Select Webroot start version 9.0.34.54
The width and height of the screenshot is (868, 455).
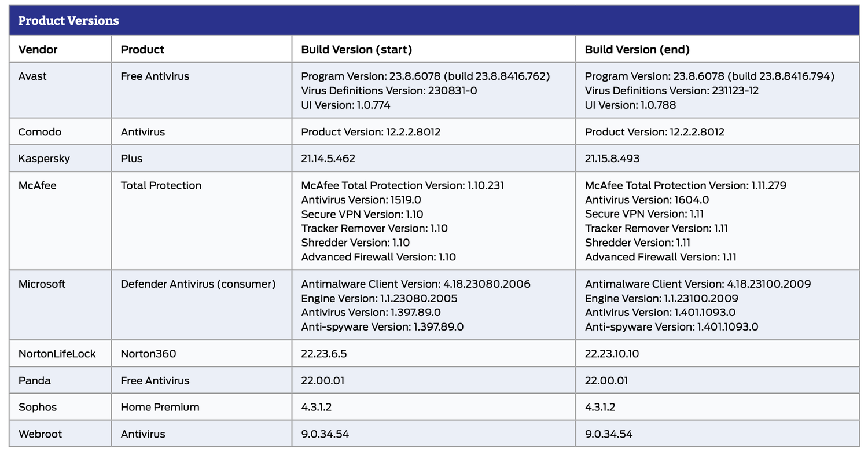tap(325, 434)
